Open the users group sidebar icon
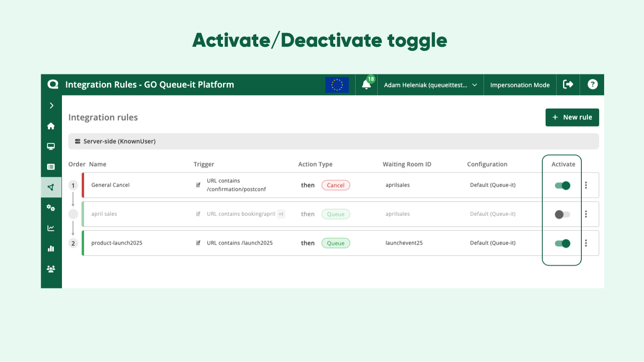The width and height of the screenshot is (644, 362). pyautogui.click(x=51, y=269)
